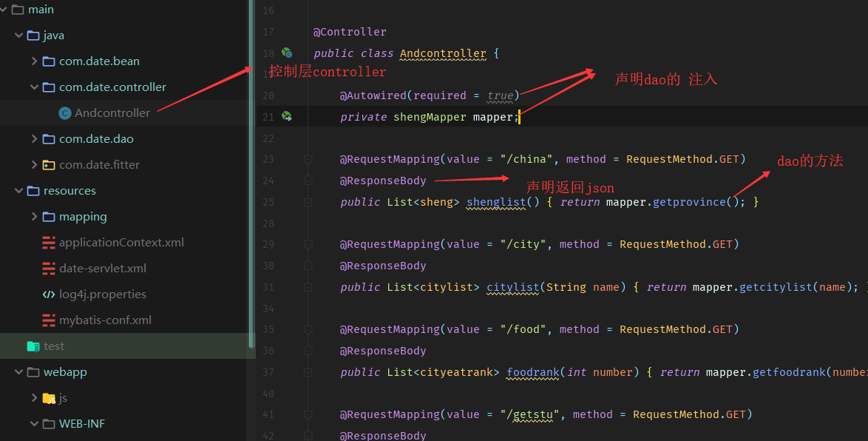Click the foodrank method name
Screen dimensions: 868x441
[x=532, y=372]
